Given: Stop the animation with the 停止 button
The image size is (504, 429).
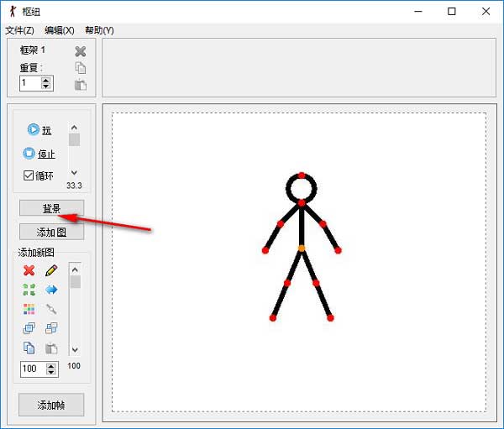Looking at the screenshot, I should click(39, 154).
